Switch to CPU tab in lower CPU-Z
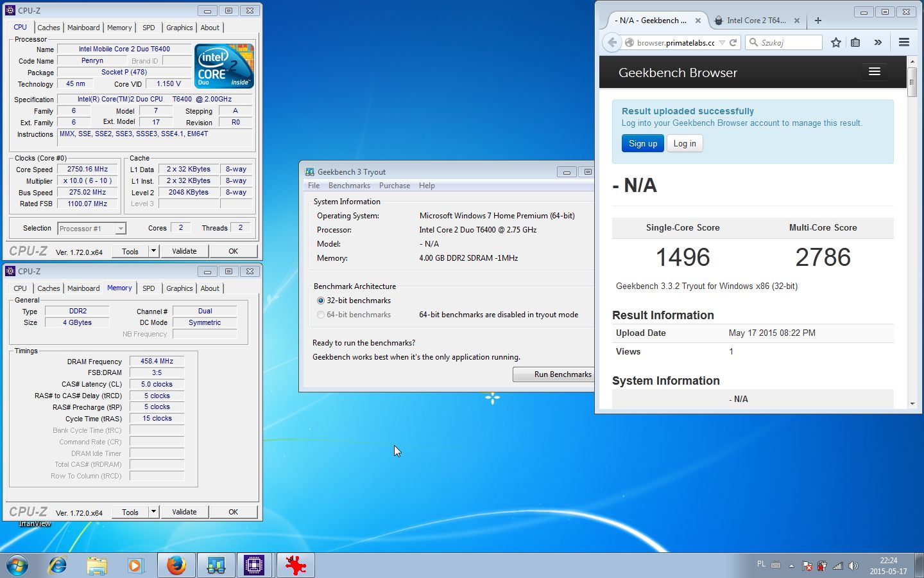This screenshot has height=578, width=924. (21, 288)
